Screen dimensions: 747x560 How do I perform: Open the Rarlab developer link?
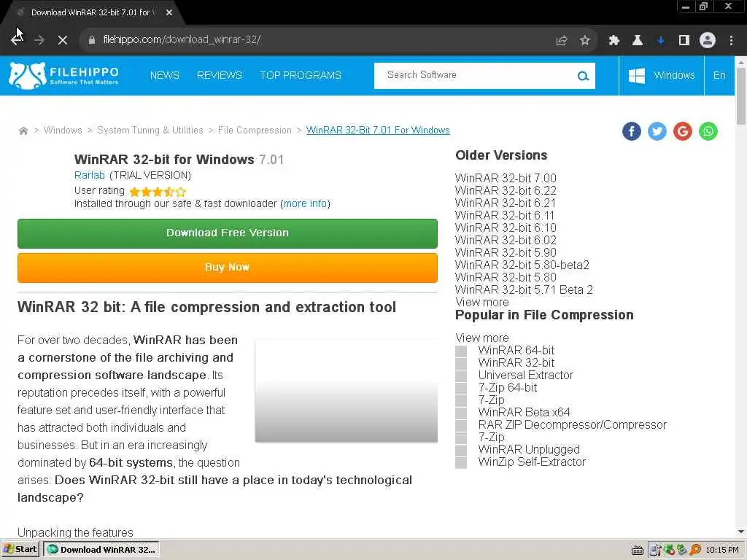[x=90, y=175]
